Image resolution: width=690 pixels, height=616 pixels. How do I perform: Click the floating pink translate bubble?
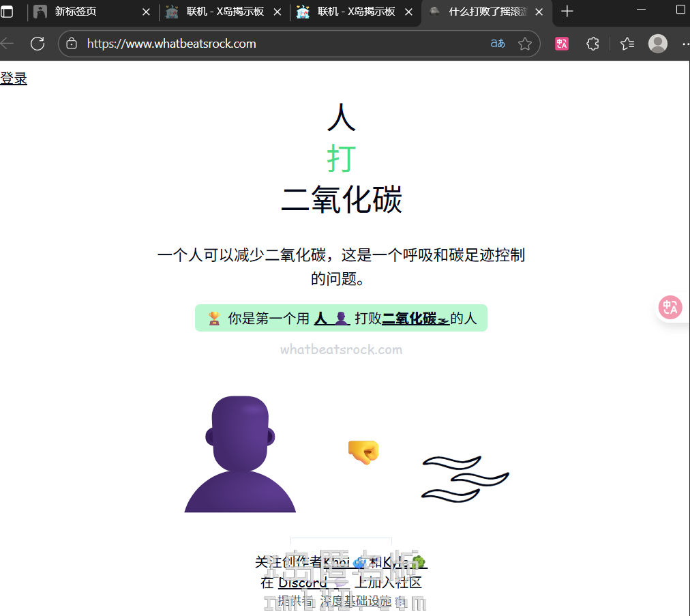(670, 308)
